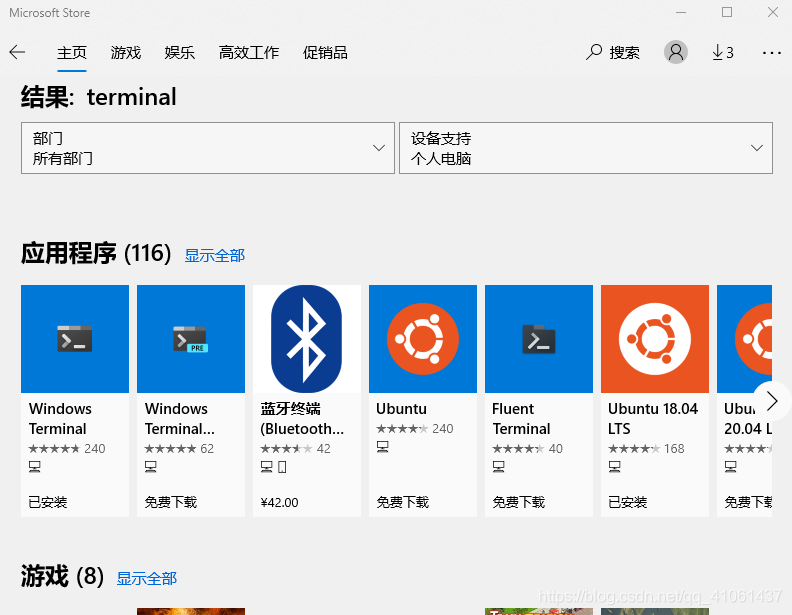The width and height of the screenshot is (792, 615).
Task: Click 已安装 under Windows Terminal
Action: tap(47, 502)
